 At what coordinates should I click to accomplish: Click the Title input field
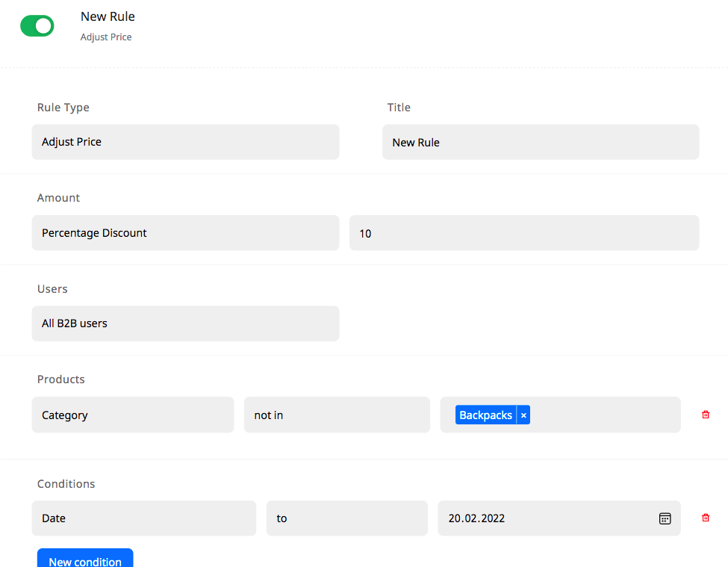pyautogui.click(x=540, y=142)
